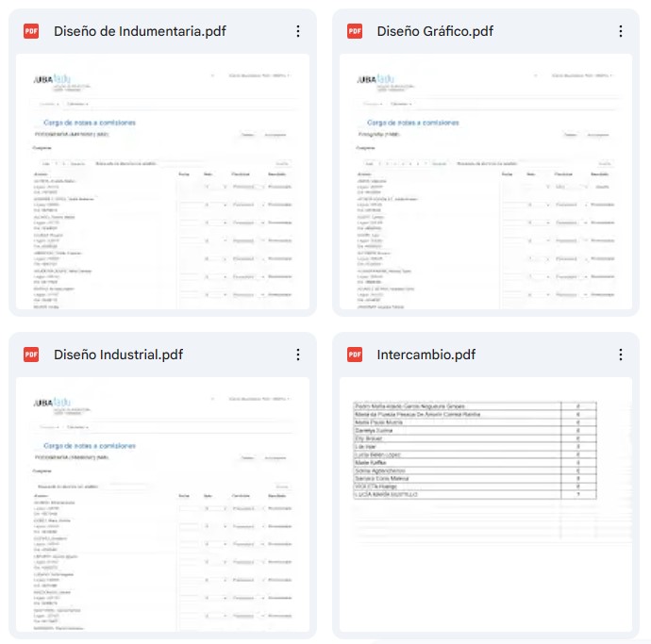
Task: Select the Diseño Industrial.pdf file name
Action: coord(118,355)
